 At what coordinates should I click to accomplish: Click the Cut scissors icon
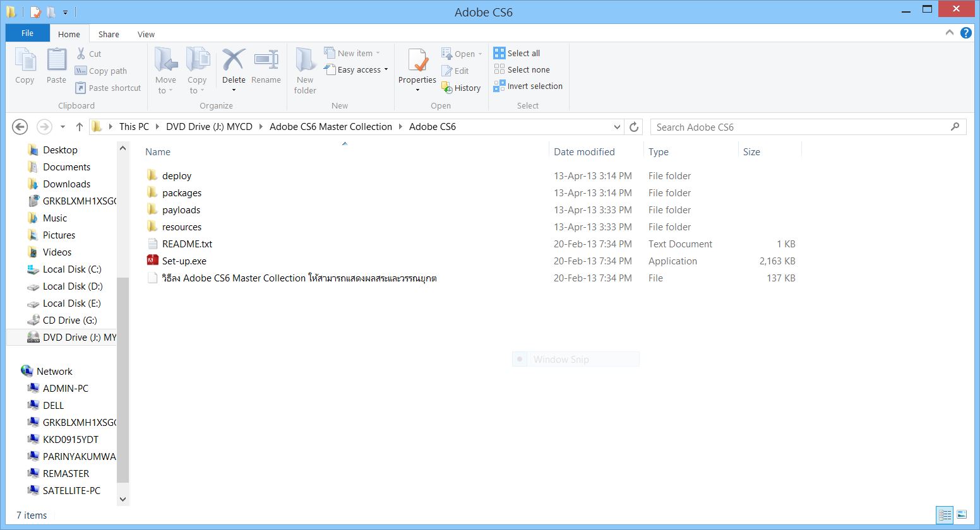click(81, 54)
